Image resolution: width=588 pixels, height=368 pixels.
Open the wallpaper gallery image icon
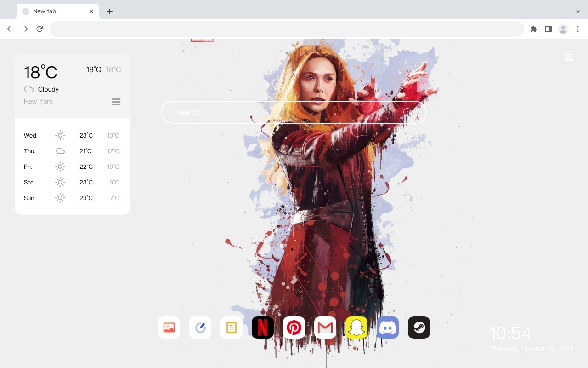[169, 328]
